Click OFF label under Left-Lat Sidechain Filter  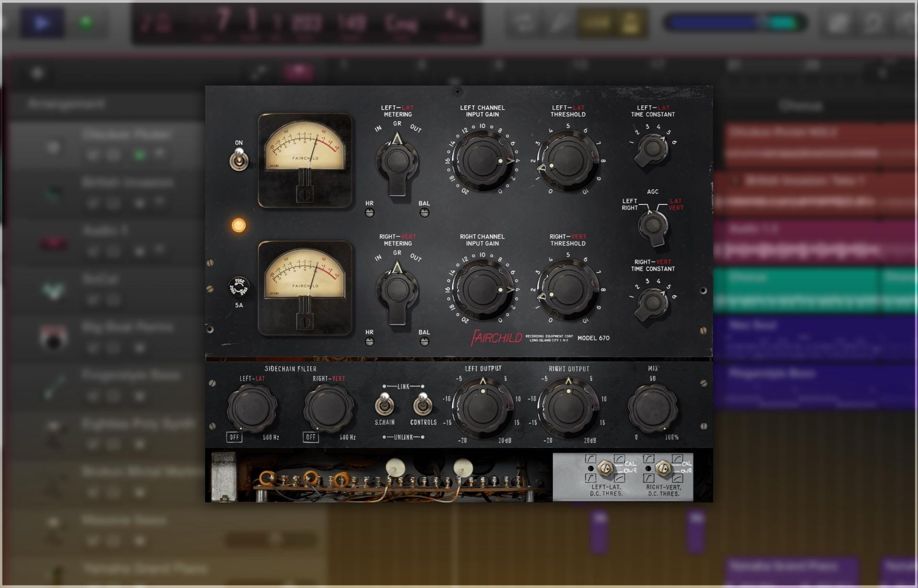234,437
